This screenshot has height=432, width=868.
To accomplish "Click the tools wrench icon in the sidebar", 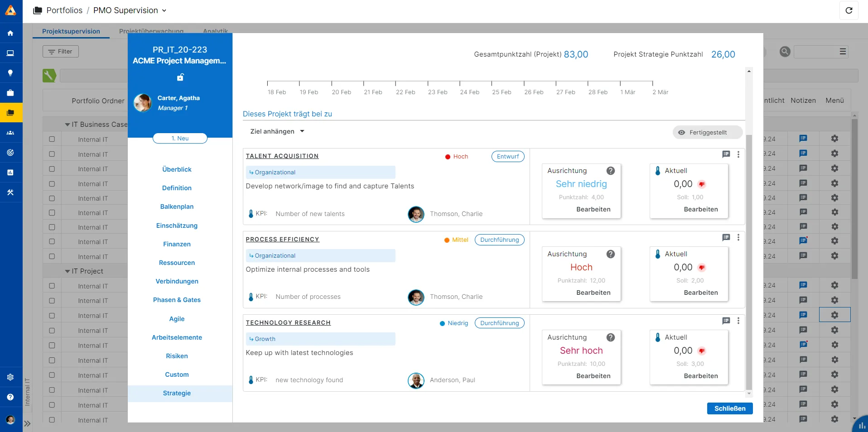I will tap(10, 192).
